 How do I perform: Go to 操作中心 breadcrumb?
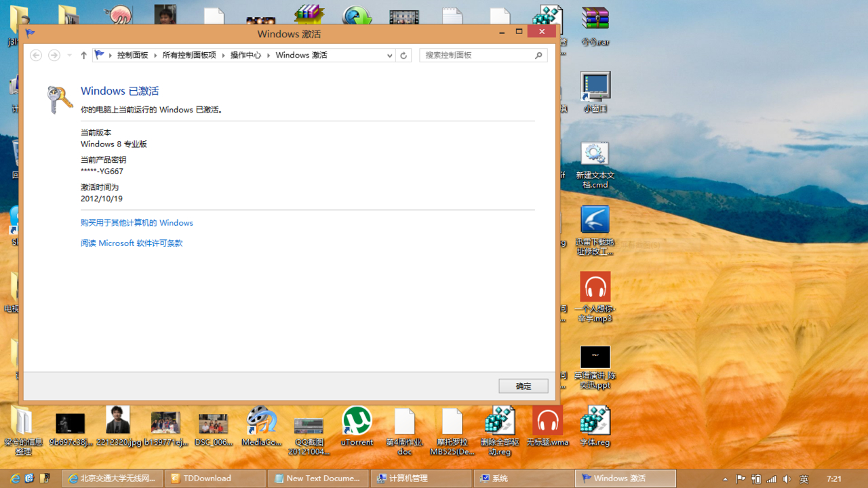[245, 56]
